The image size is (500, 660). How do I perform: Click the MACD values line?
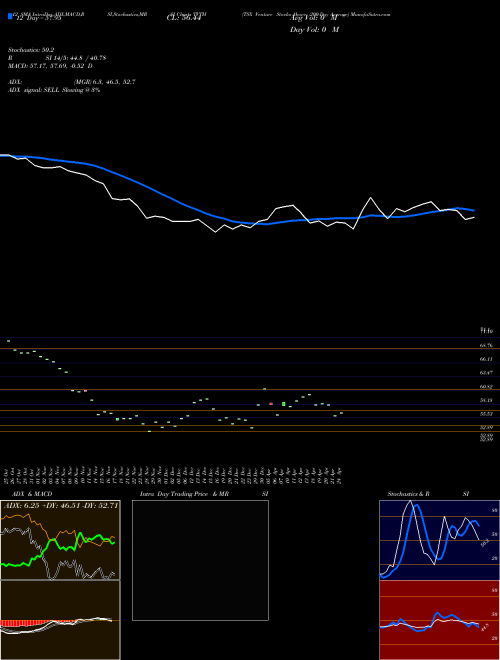tap(50, 66)
